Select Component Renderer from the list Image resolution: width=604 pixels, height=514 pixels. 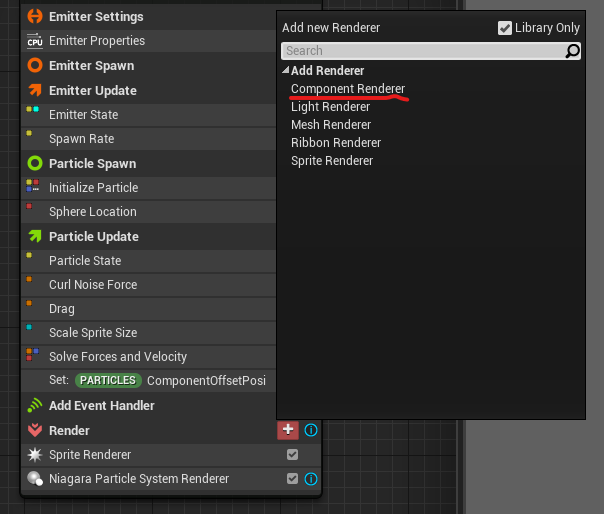coord(348,89)
